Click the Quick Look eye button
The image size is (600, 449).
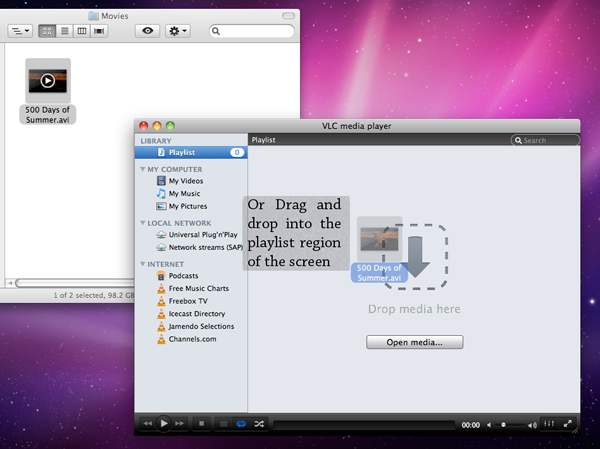tap(148, 31)
